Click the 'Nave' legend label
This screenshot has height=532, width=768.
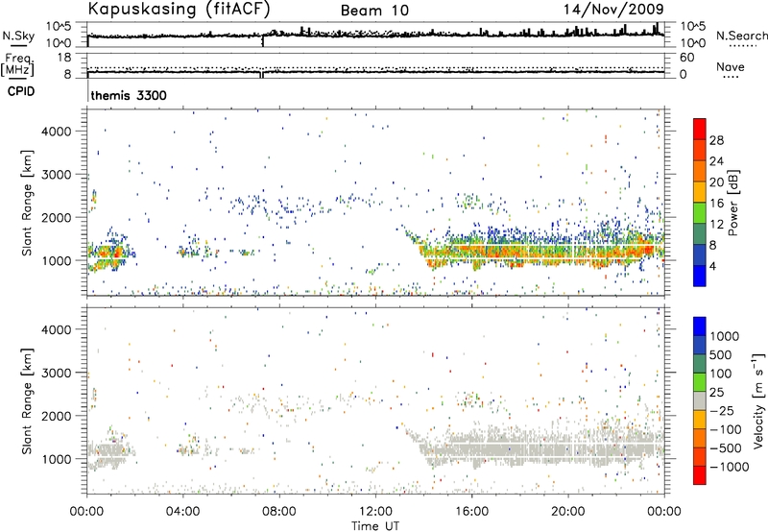point(731,67)
